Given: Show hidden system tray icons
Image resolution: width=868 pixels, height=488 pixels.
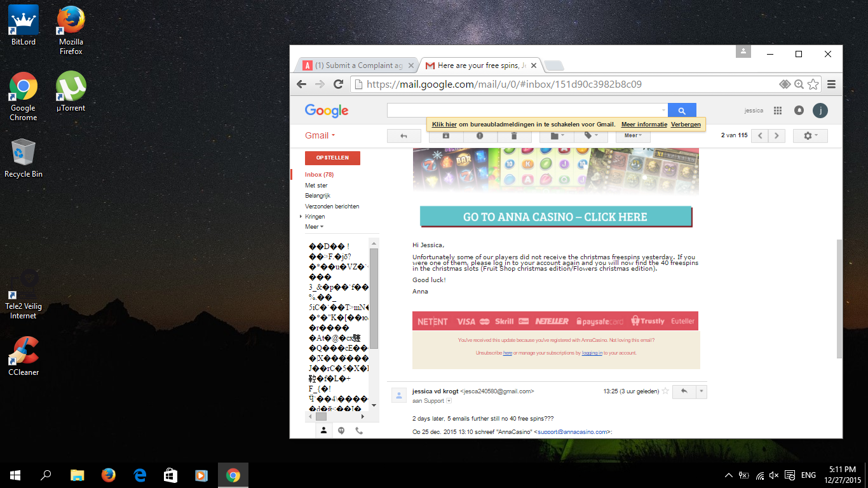Looking at the screenshot, I should [x=729, y=475].
